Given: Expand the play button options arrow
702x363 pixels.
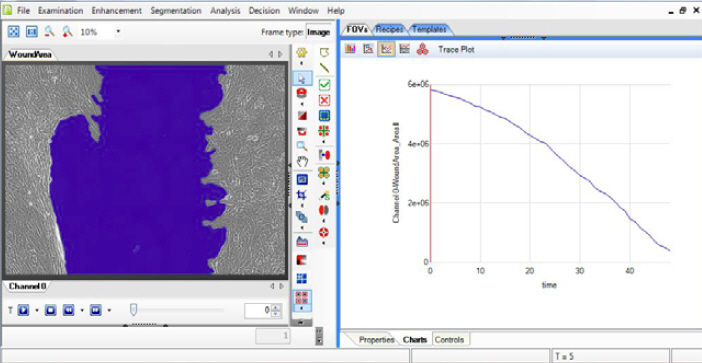Looking at the screenshot, I should click(x=37, y=310).
